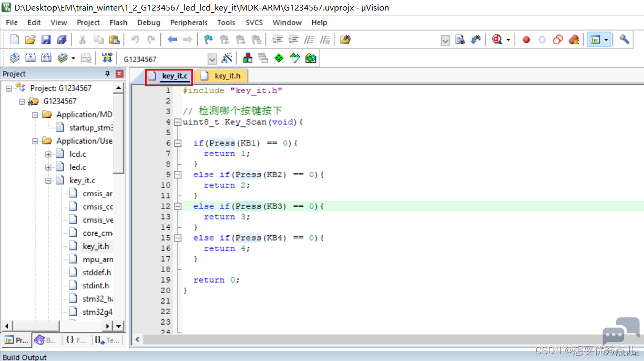Select key_it.h in project tree

click(x=96, y=246)
